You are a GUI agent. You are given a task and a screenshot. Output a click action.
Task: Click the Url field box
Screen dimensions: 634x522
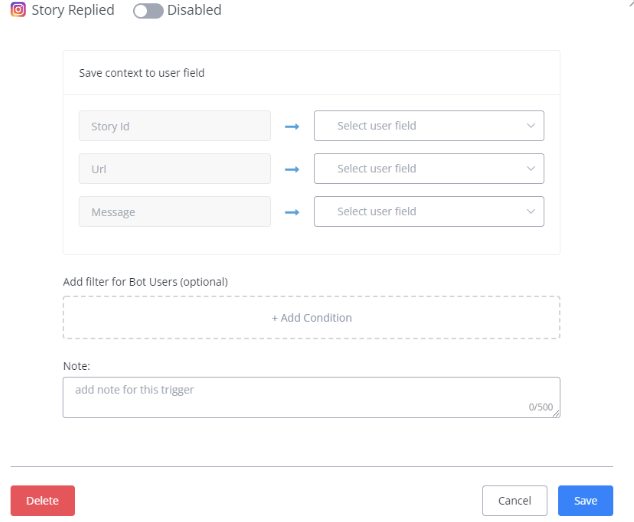click(x=175, y=169)
